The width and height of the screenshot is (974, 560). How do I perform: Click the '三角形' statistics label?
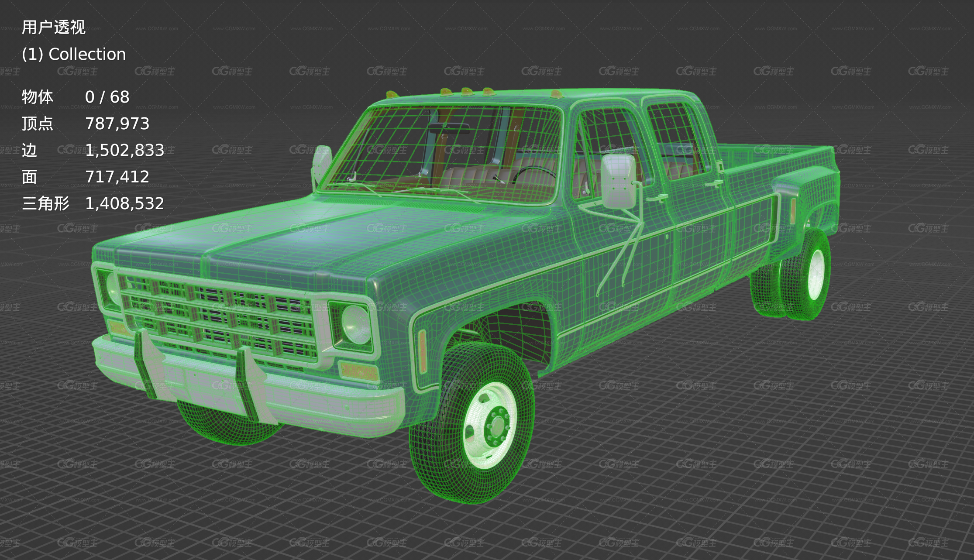point(45,203)
